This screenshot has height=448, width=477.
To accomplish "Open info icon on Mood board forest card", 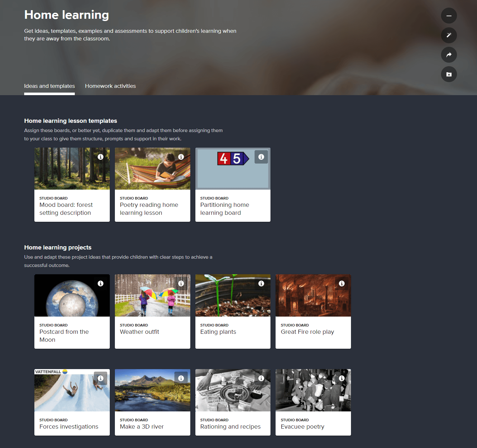I will (101, 157).
